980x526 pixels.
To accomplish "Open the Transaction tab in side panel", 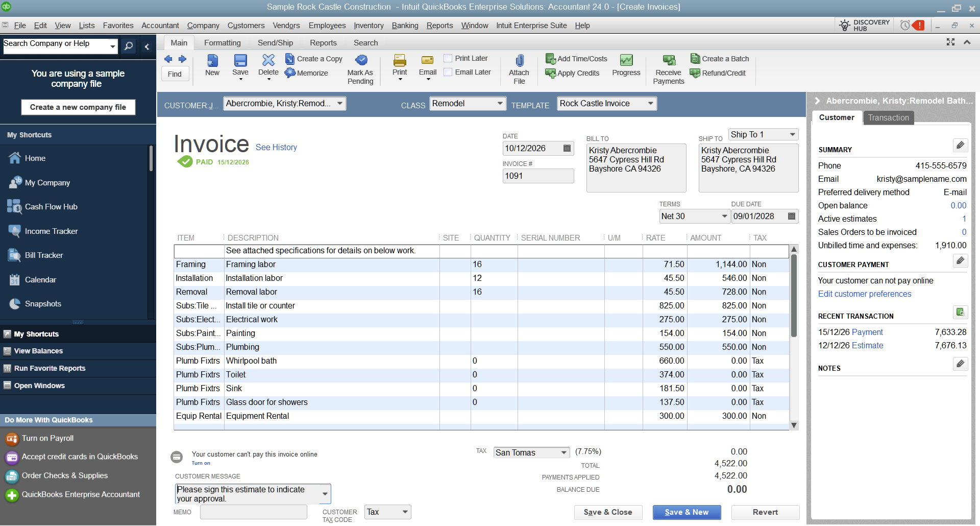I will pos(888,117).
